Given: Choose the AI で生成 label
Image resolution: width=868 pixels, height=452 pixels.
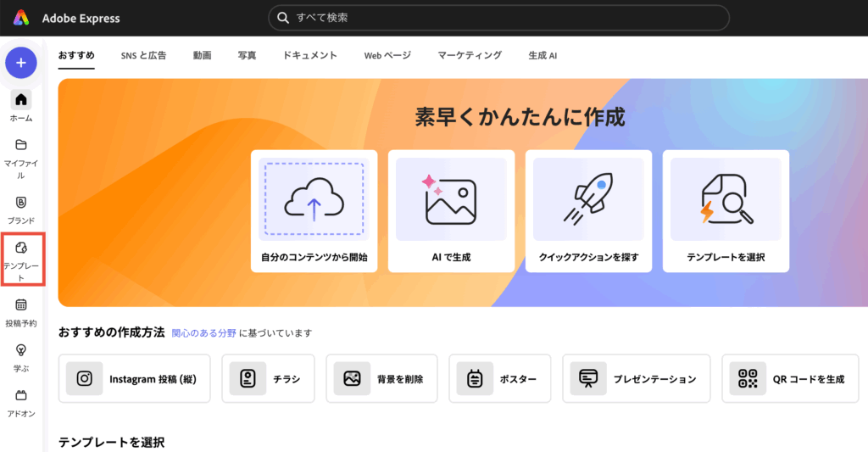Looking at the screenshot, I should 451,257.
